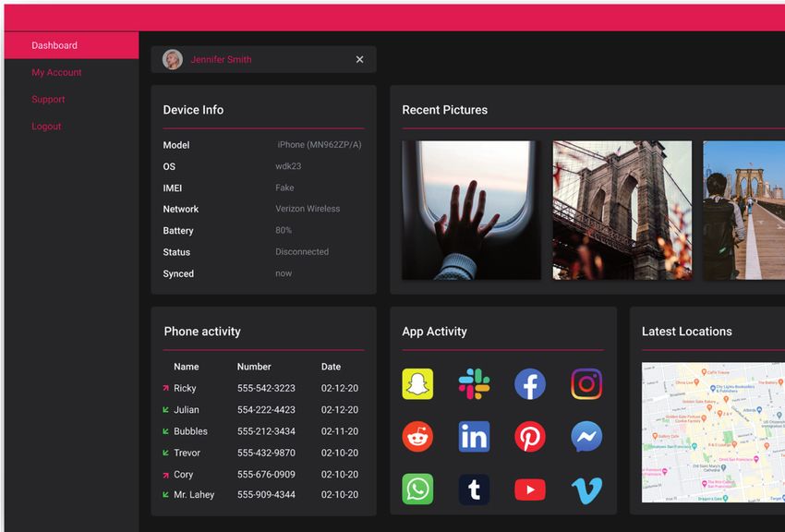Image resolution: width=785 pixels, height=532 pixels.
Task: Click the Recent Pictures heading
Action: (x=444, y=110)
